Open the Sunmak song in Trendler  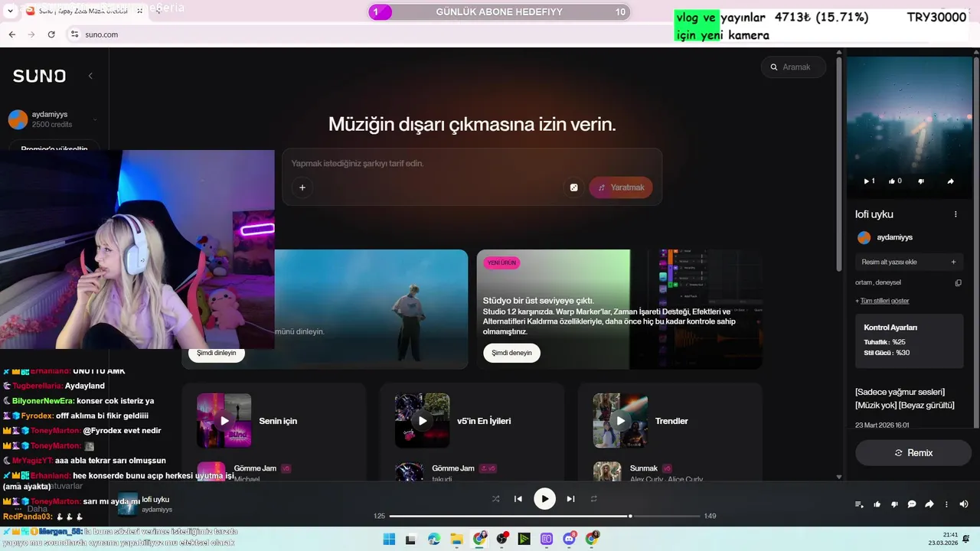[644, 468]
